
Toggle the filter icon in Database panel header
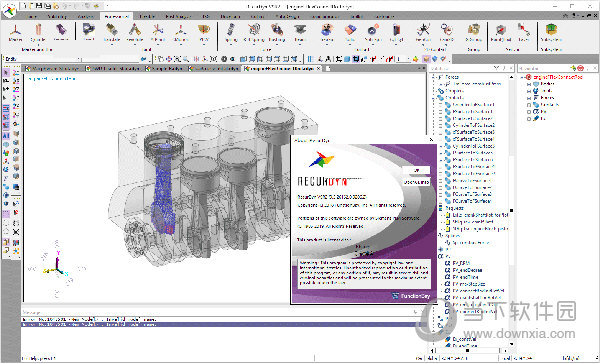point(497,68)
